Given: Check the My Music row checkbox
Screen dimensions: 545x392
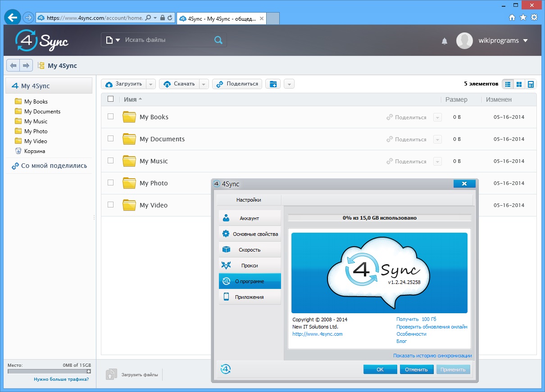Looking at the screenshot, I should pos(111,161).
